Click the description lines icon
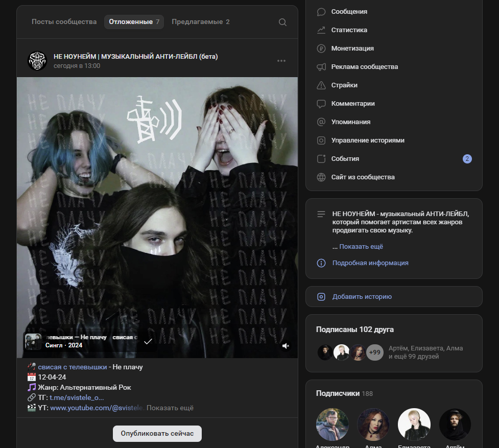This screenshot has width=499, height=448. [321, 214]
